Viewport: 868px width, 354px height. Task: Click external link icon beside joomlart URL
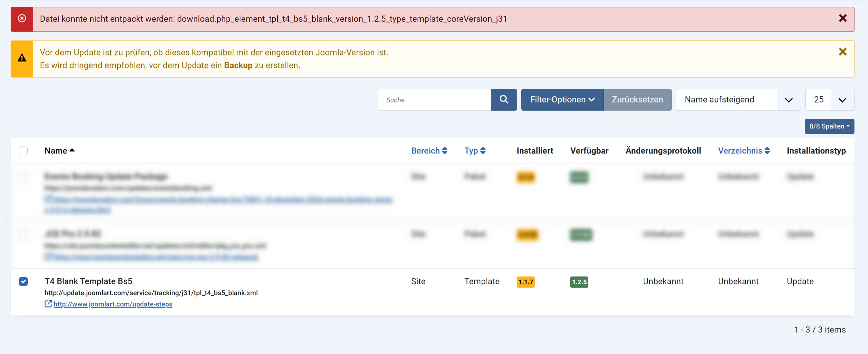[x=48, y=304]
